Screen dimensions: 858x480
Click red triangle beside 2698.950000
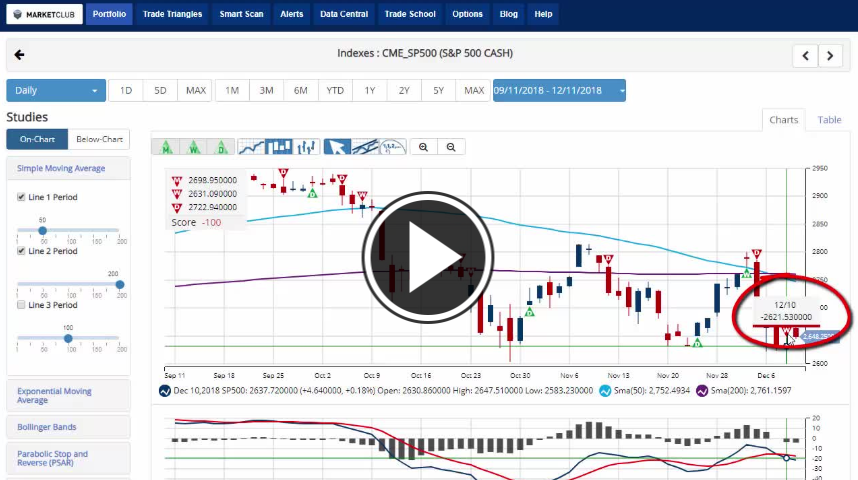click(x=177, y=181)
